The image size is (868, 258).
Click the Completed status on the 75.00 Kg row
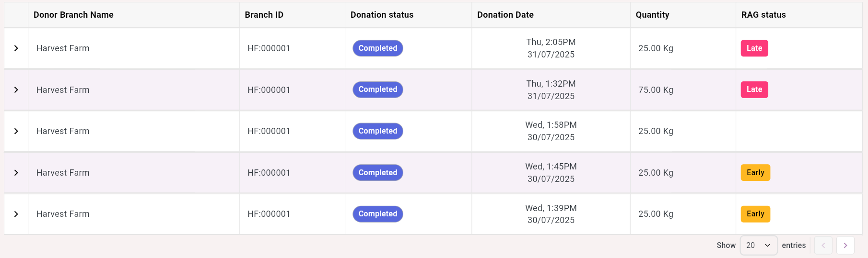(x=378, y=90)
